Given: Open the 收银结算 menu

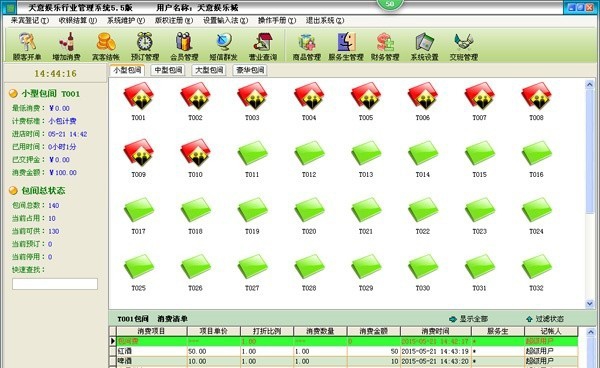Looking at the screenshot, I should 78,21.
